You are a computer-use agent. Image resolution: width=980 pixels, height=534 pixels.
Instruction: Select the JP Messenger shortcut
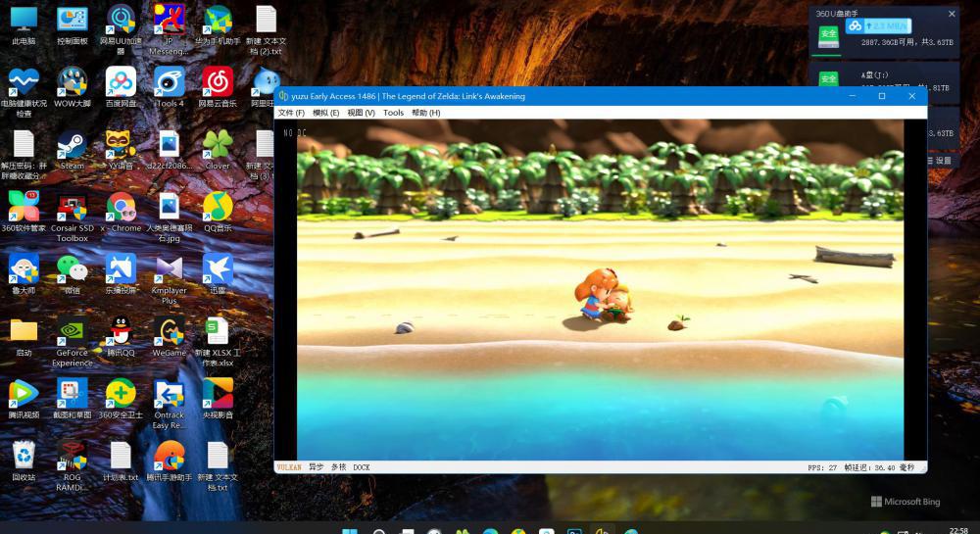(x=169, y=28)
